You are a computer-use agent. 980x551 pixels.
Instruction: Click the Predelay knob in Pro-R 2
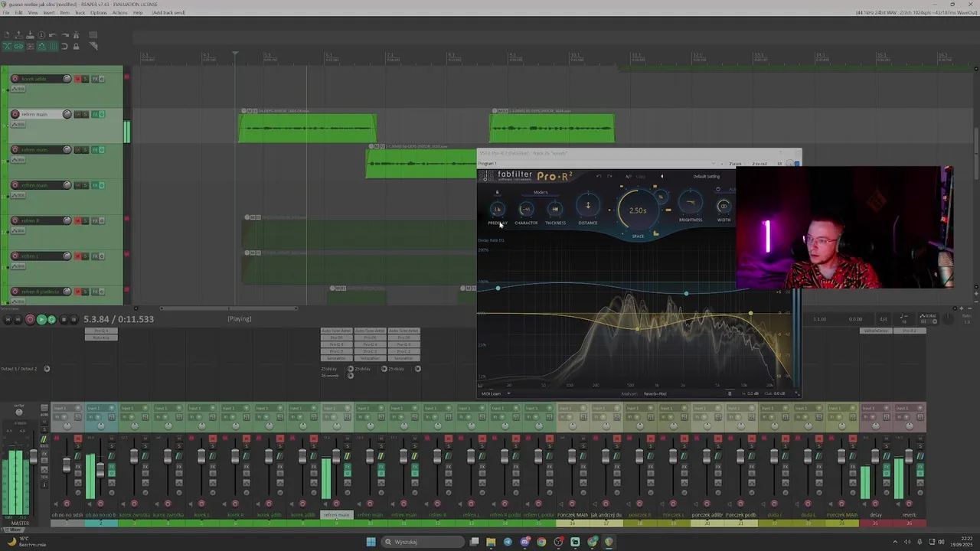[x=498, y=209]
